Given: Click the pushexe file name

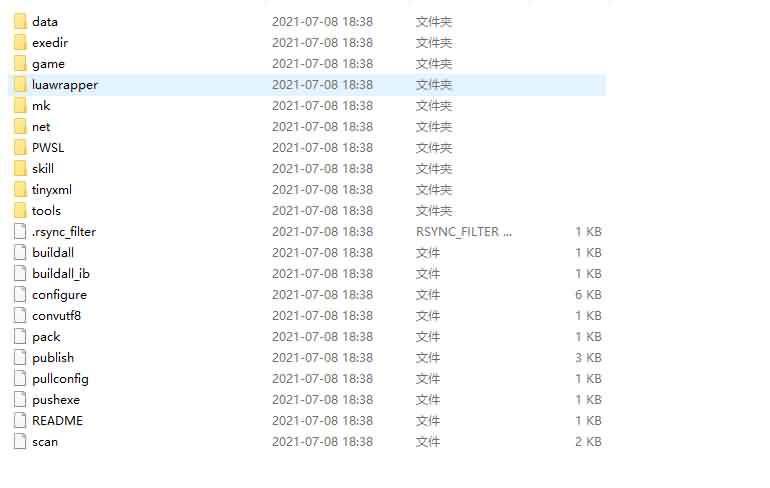Looking at the screenshot, I should tap(56, 400).
